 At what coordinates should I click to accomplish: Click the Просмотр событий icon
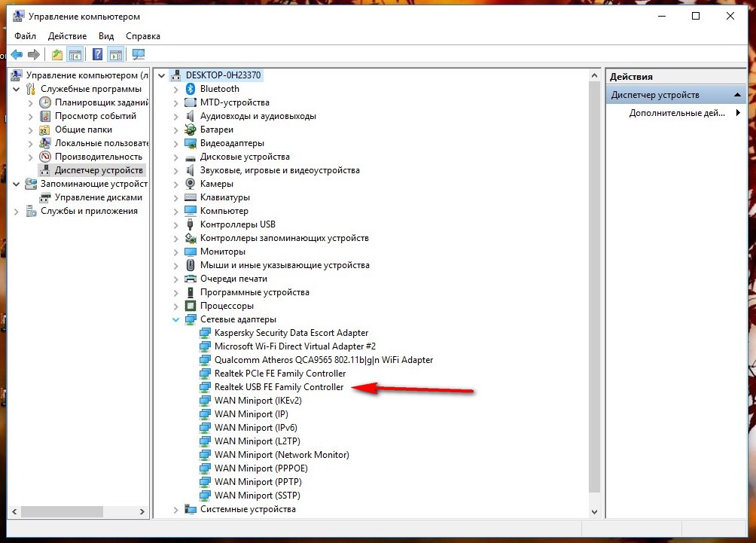point(45,116)
